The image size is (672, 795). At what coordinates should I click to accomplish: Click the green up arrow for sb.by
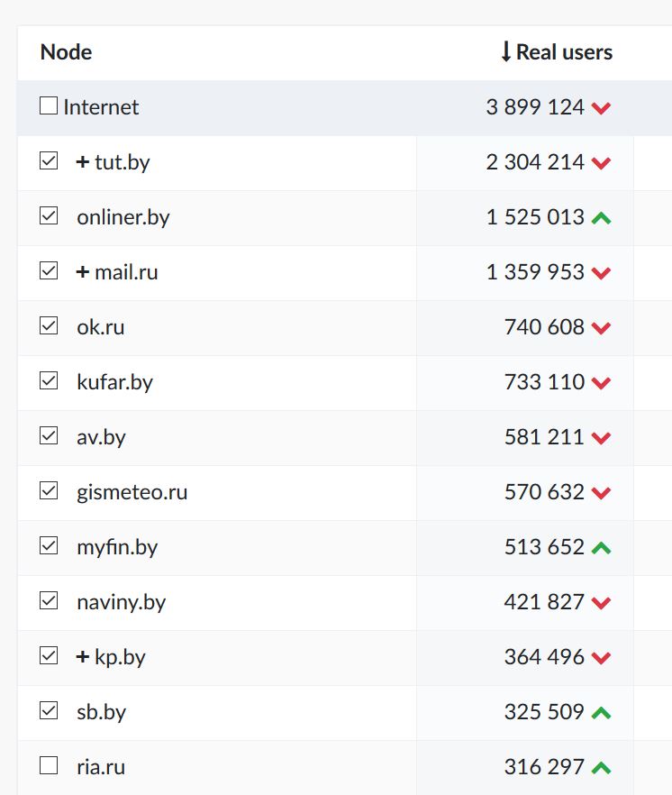point(602,713)
